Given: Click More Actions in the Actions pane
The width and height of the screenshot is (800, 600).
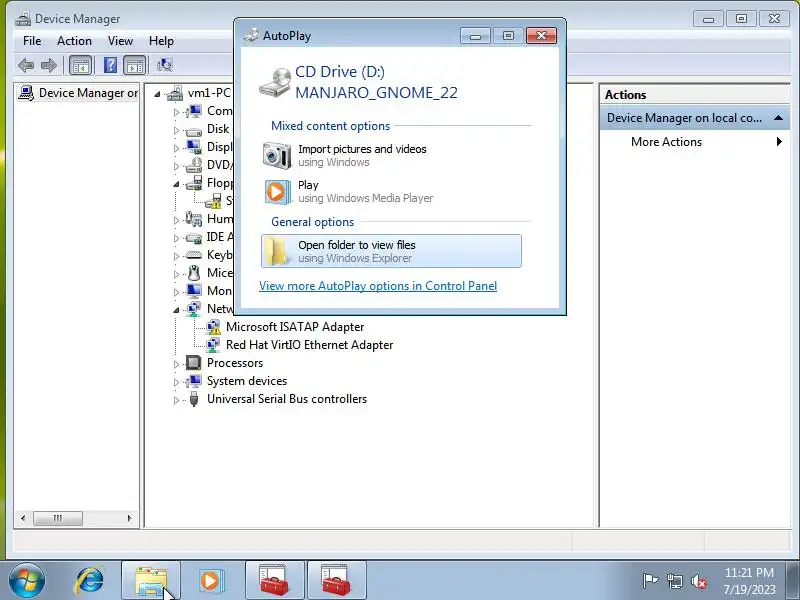Looking at the screenshot, I should click(x=666, y=142).
